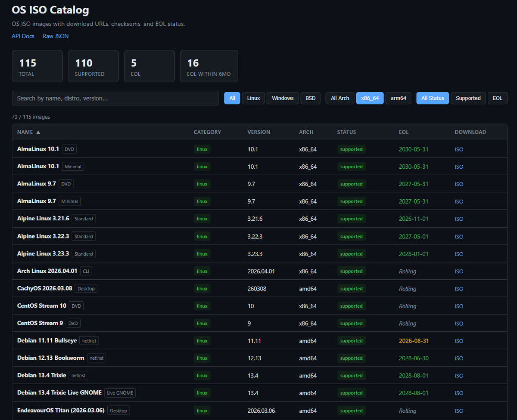Sort by the CATEGORY column header
517x420 pixels.
pos(207,132)
